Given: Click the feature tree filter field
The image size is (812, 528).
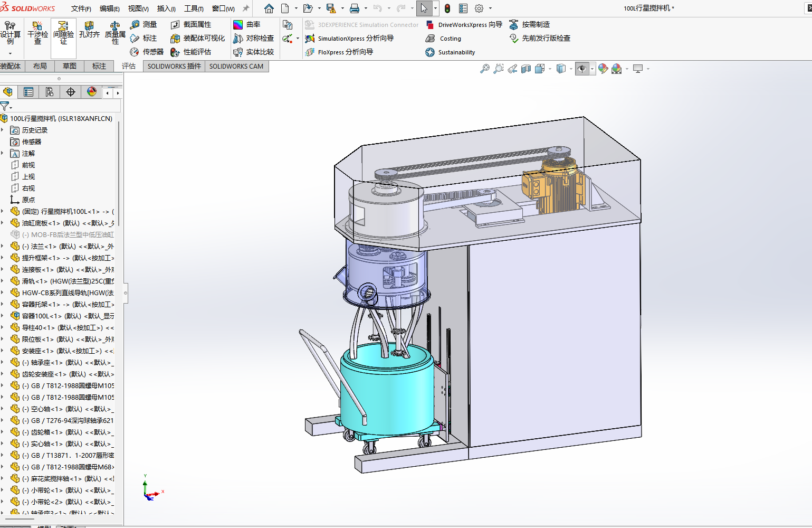Looking at the screenshot, I should (61, 106).
